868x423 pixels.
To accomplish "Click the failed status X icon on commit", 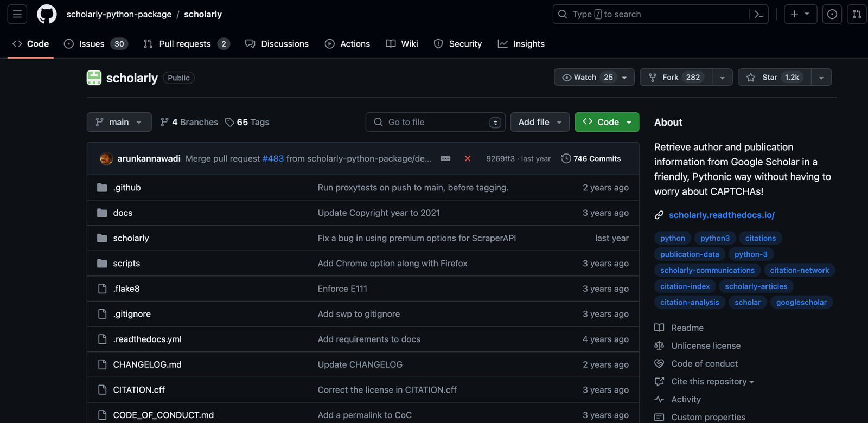I will [467, 159].
